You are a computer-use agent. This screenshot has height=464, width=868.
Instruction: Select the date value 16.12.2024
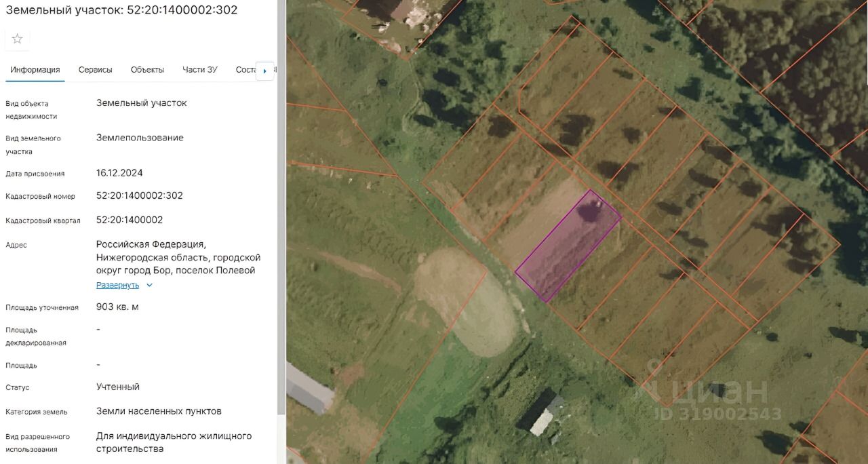point(119,172)
